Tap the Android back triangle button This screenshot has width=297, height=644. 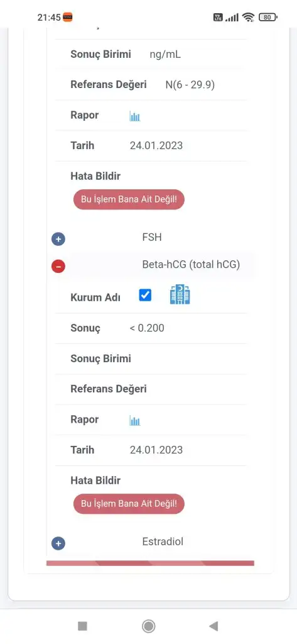[213, 626]
